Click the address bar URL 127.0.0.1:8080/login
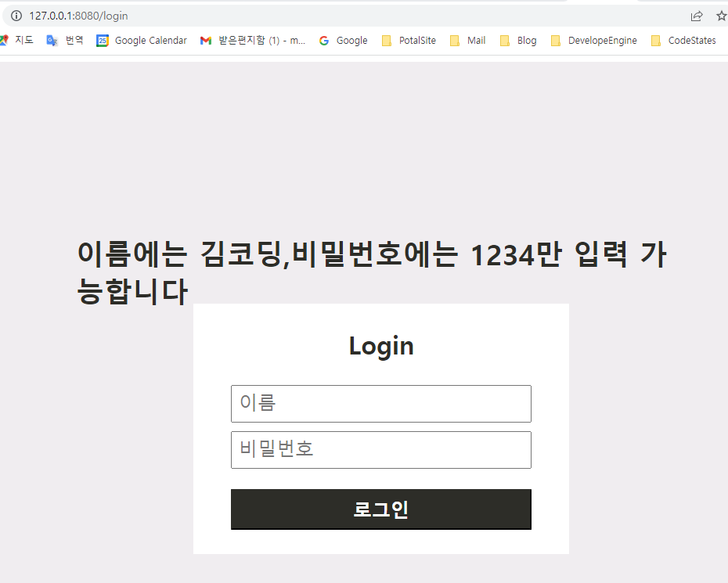This screenshot has width=728, height=583. coord(78,16)
